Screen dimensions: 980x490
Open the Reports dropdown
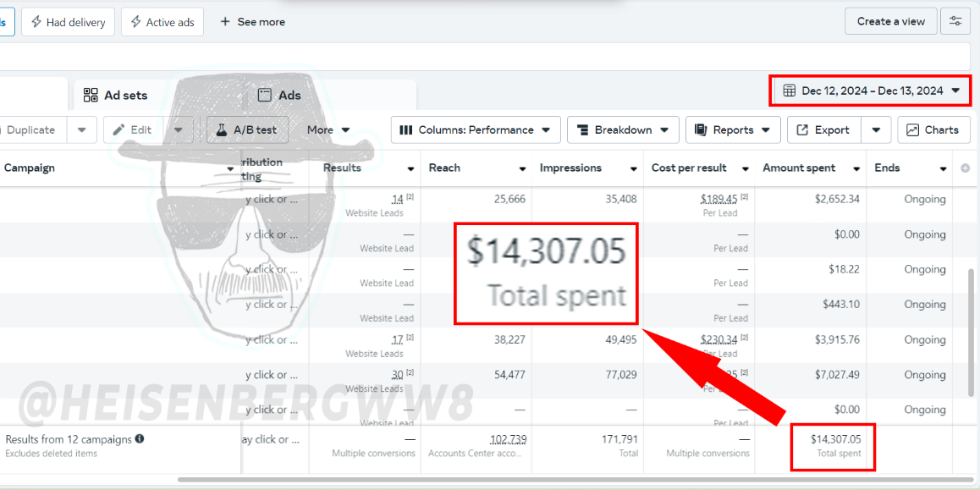(733, 130)
